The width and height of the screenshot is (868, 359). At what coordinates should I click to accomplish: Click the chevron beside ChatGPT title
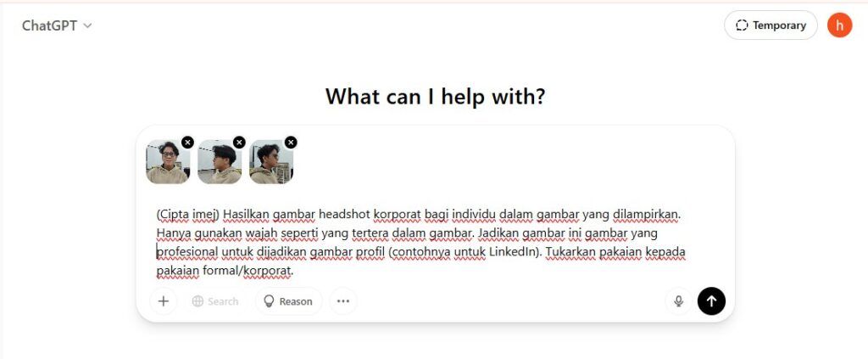click(87, 26)
